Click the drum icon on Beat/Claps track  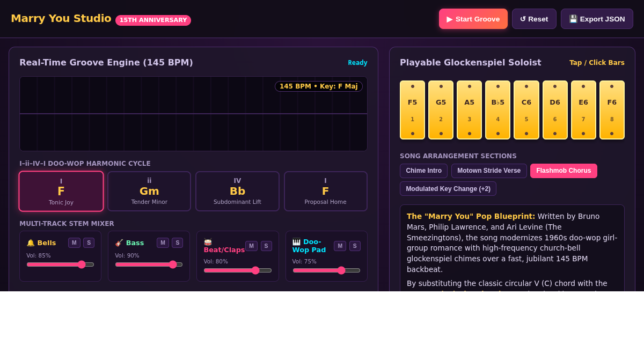click(x=208, y=242)
